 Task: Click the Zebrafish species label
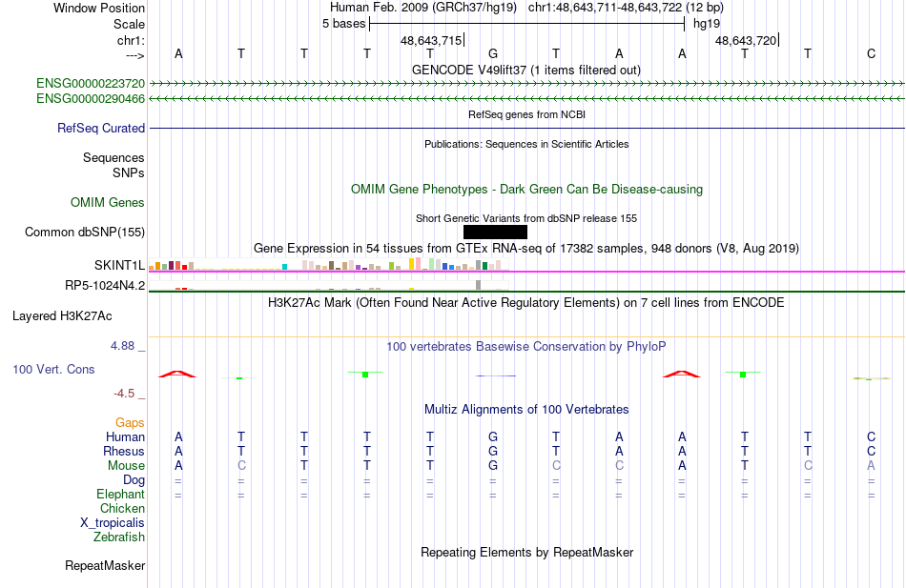[119, 537]
